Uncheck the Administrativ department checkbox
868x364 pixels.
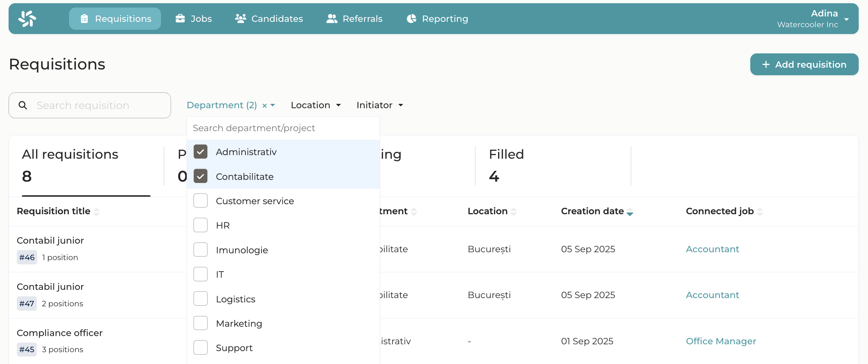[200, 152]
